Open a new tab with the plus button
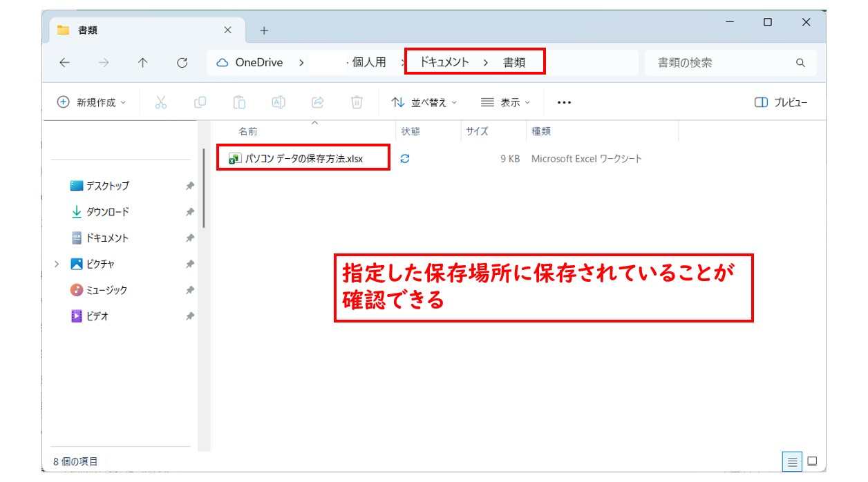 [263, 30]
